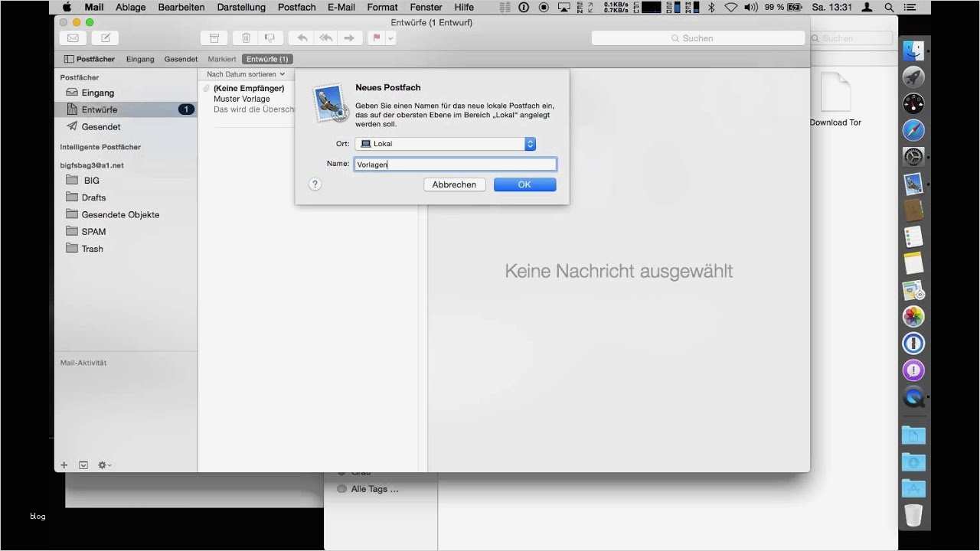Open the "Nach Datum sortieren" dropdown
This screenshot has width=980, height=551.
click(x=243, y=73)
